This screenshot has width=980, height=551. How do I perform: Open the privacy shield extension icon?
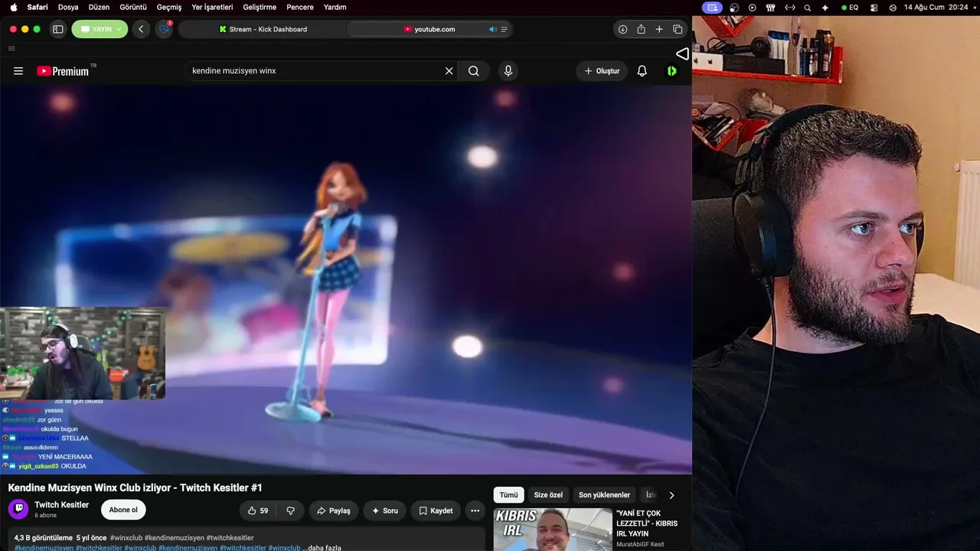click(x=165, y=29)
